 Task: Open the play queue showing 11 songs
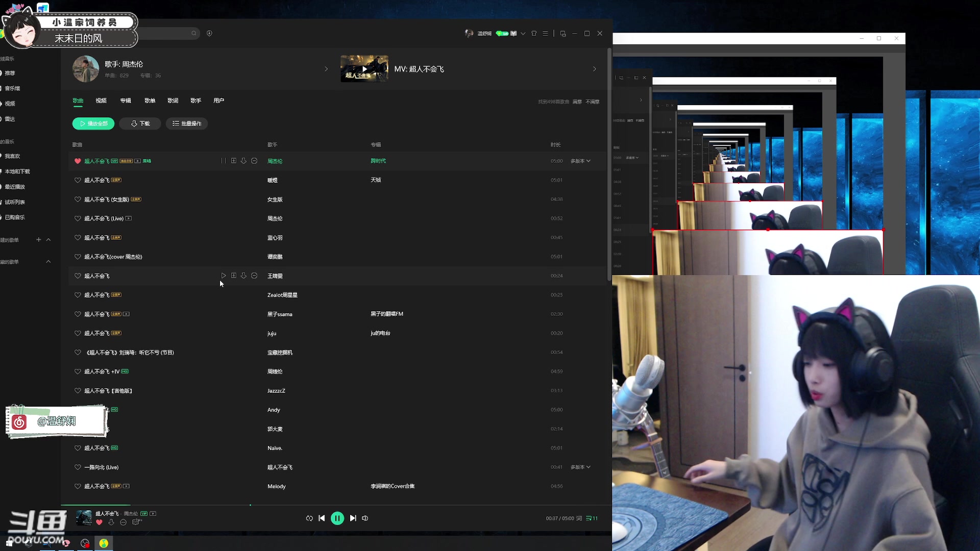592,518
